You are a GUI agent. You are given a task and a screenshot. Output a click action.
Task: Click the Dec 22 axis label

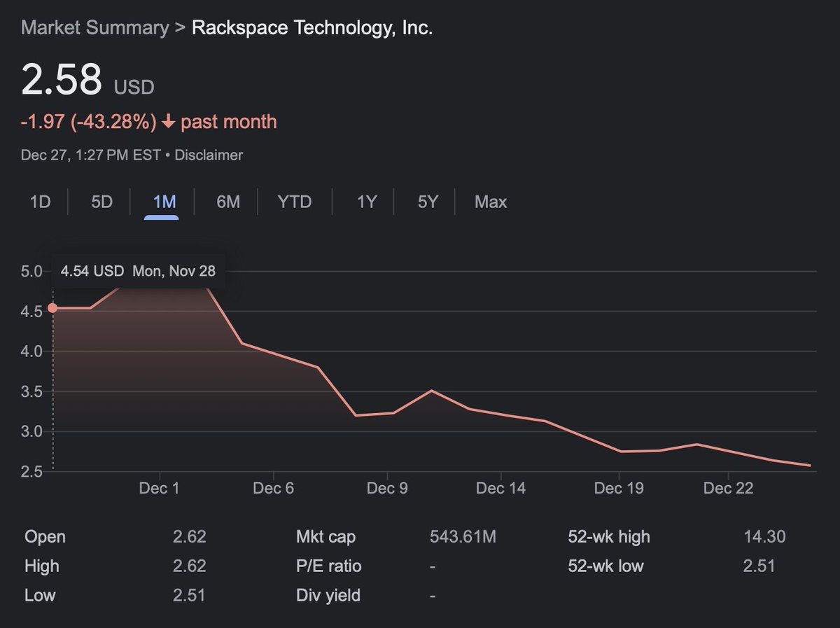(x=728, y=489)
